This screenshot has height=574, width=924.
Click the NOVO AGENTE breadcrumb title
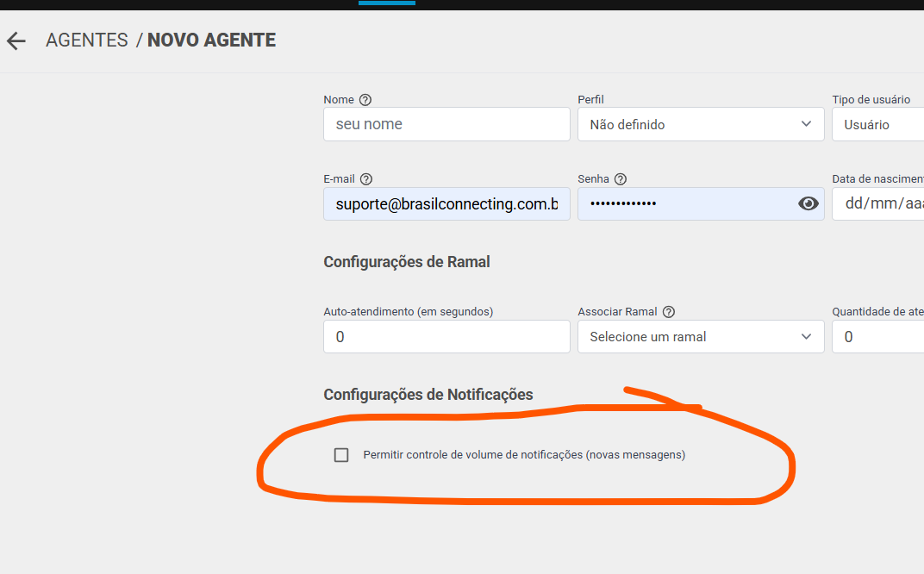click(x=211, y=40)
